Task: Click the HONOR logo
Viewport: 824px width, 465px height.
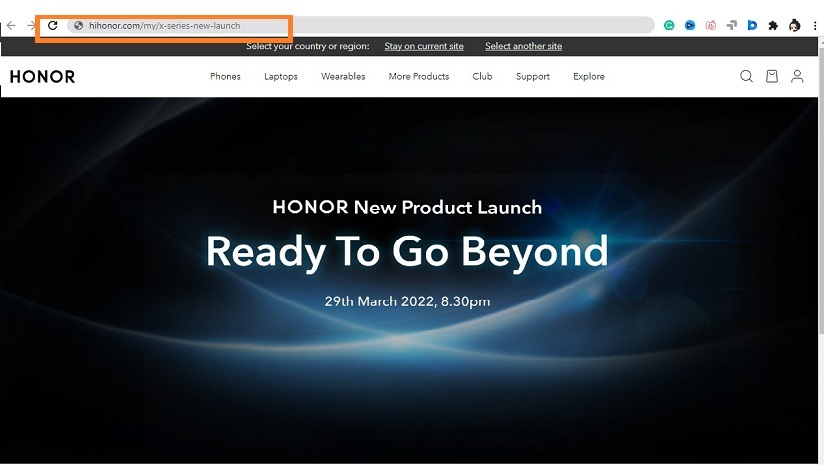Action: pos(43,77)
